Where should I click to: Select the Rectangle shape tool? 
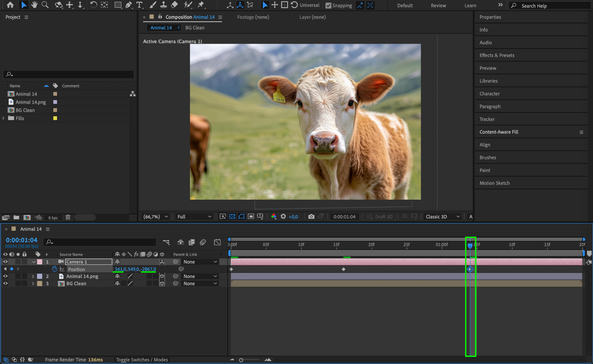(118, 5)
